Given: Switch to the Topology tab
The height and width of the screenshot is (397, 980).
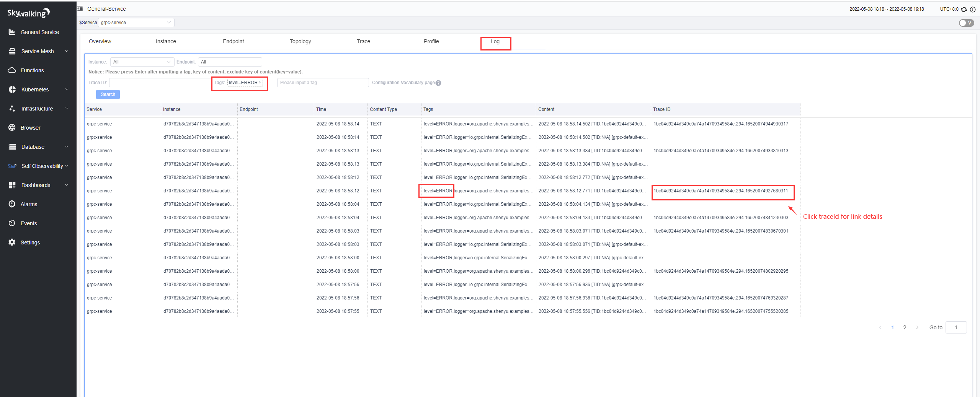Looking at the screenshot, I should pos(300,42).
